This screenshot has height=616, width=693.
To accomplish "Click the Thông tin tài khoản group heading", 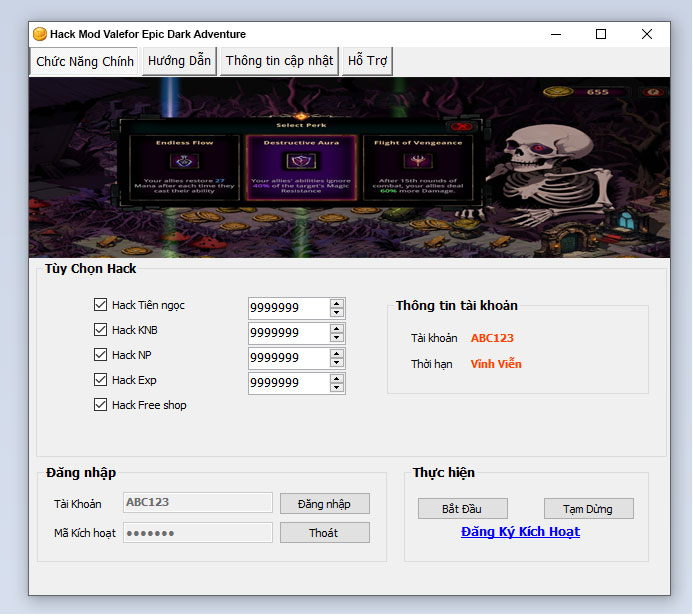I will tap(457, 305).
